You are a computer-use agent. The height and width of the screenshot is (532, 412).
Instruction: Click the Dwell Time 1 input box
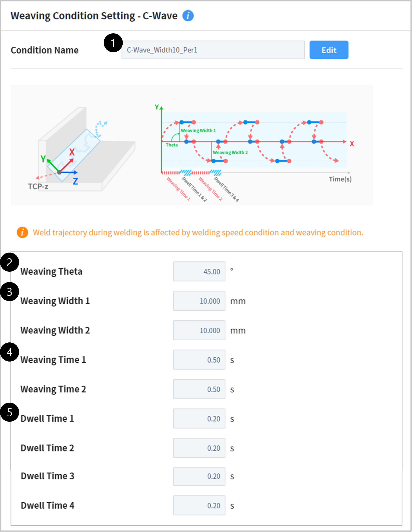click(x=199, y=419)
